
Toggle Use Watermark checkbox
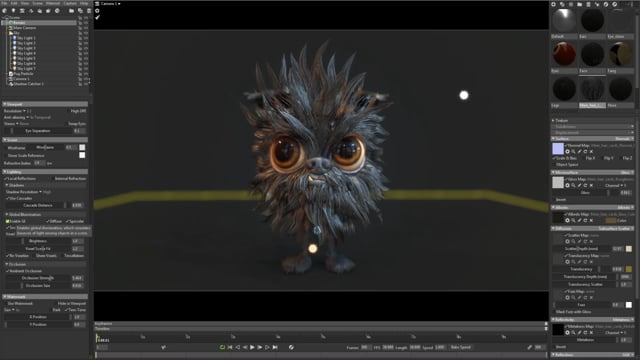point(6,303)
